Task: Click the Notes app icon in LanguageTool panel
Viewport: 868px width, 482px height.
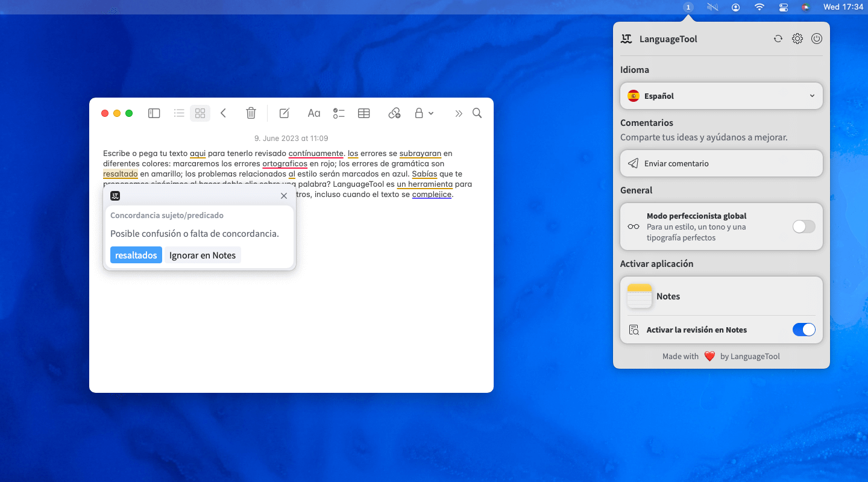Action: [x=640, y=296]
